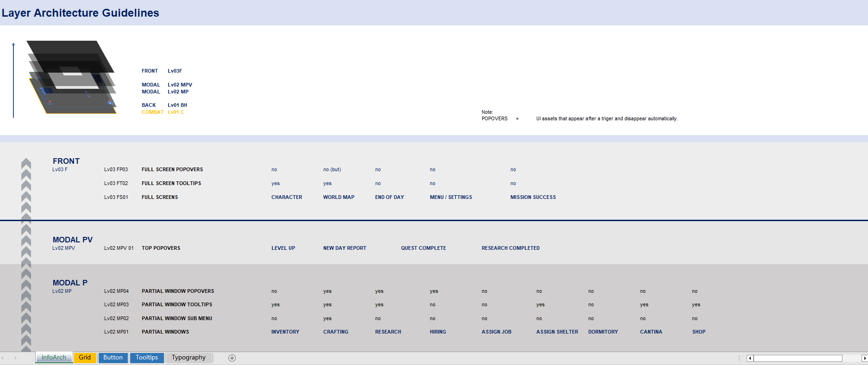Viewport: 868px width, 365px height.
Task: Select the NEW DAY REPORT cell
Action: 345,248
